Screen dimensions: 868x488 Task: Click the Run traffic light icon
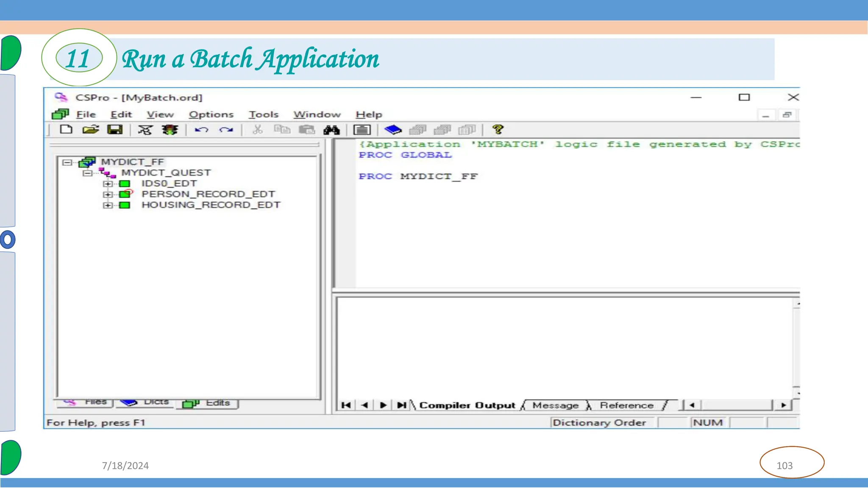170,130
